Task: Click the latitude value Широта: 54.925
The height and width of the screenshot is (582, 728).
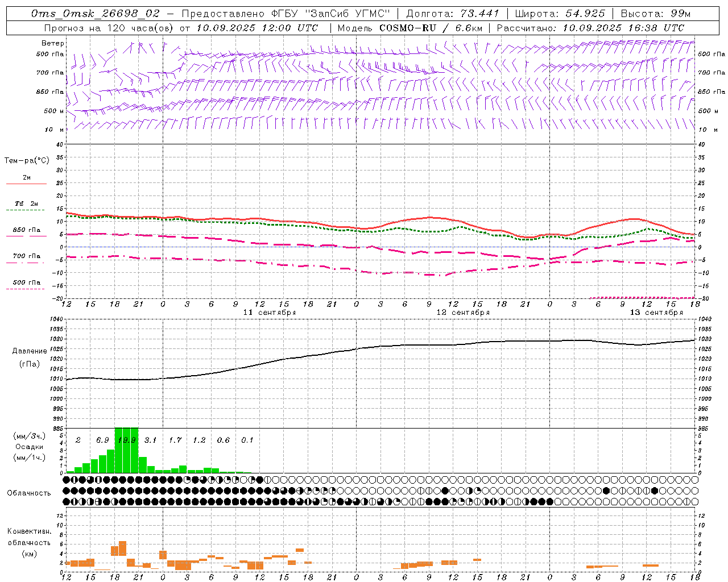Action: tap(560, 14)
